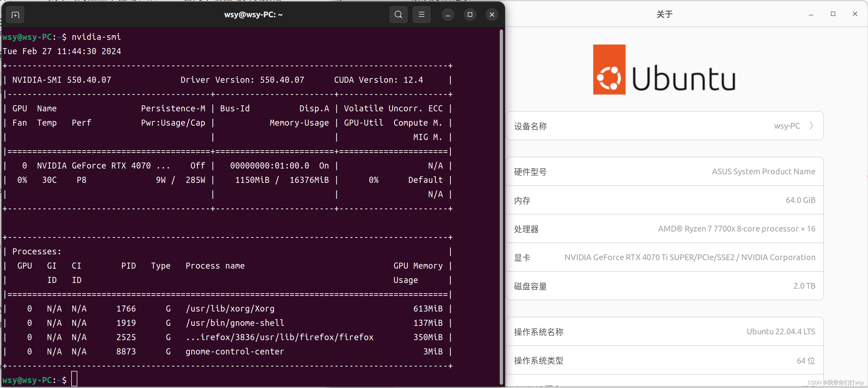Minimize the terminal window
The width and height of the screenshot is (868, 388).
pos(448,15)
